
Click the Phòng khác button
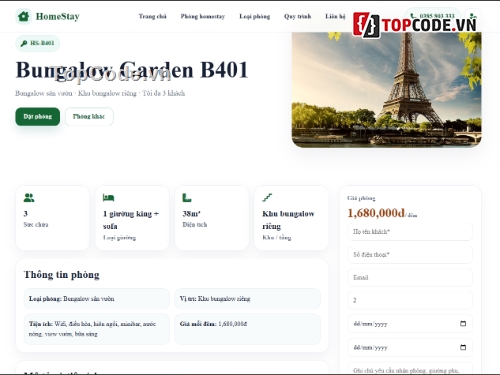pyautogui.click(x=89, y=116)
